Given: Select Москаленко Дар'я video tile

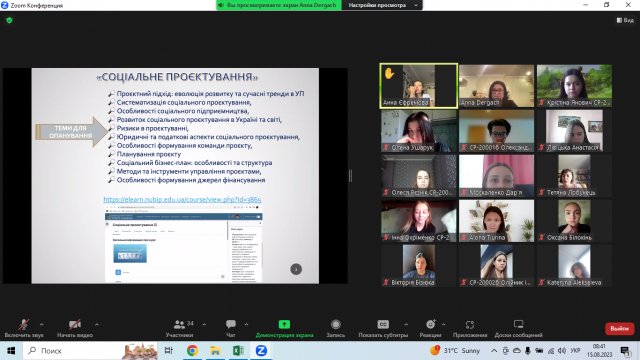Looking at the screenshot, I should pyautogui.click(x=496, y=176).
